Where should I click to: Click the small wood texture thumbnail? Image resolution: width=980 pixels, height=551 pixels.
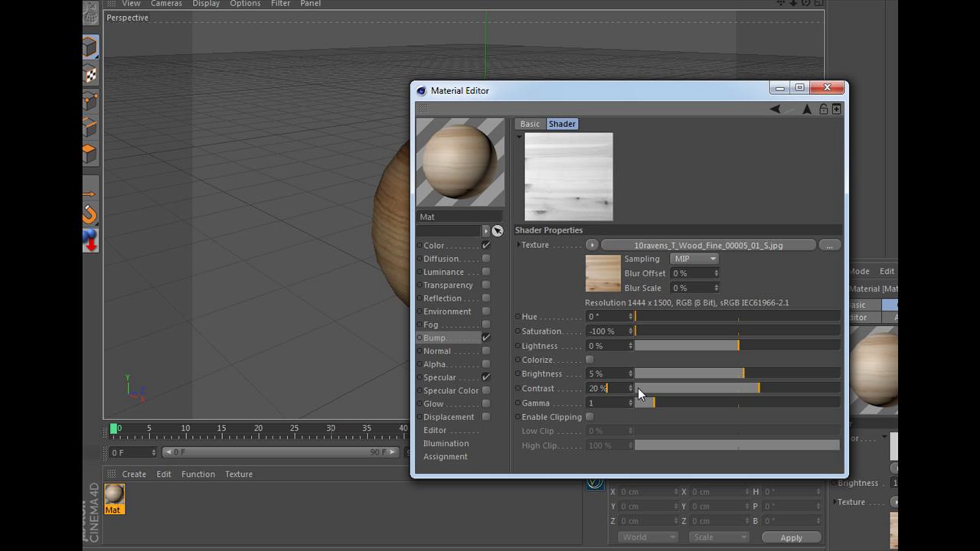pos(603,273)
